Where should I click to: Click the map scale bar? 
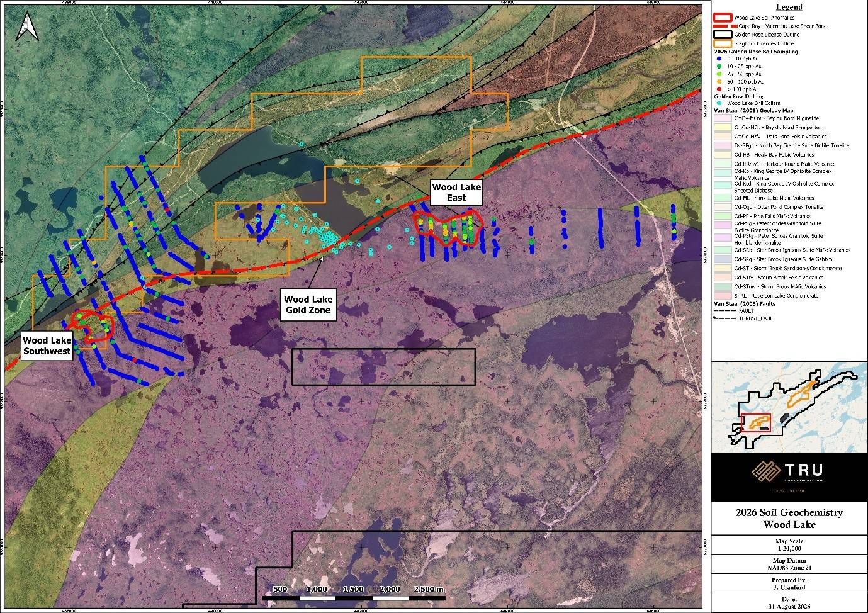click(353, 593)
